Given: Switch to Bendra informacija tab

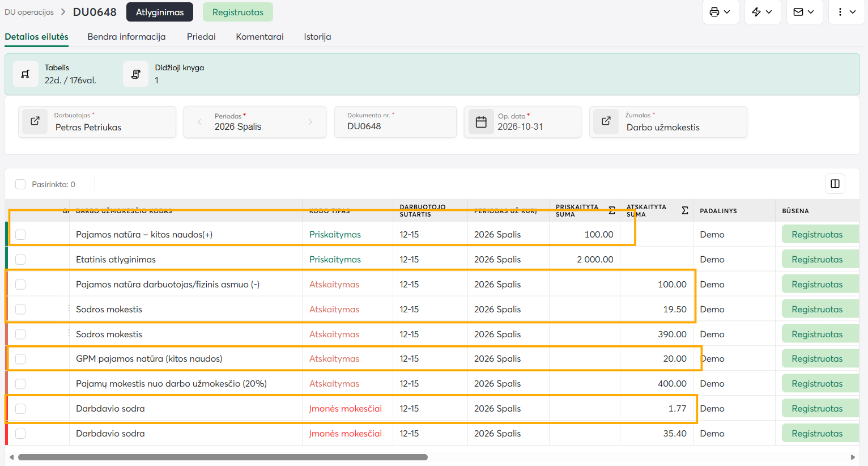Looking at the screenshot, I should point(126,37).
